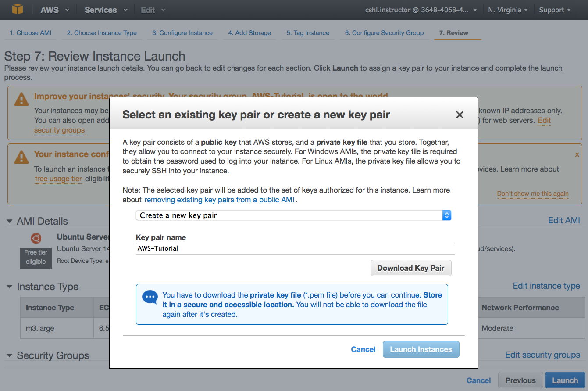
Task: Go to step 5. Tag Instance
Action: click(x=308, y=33)
